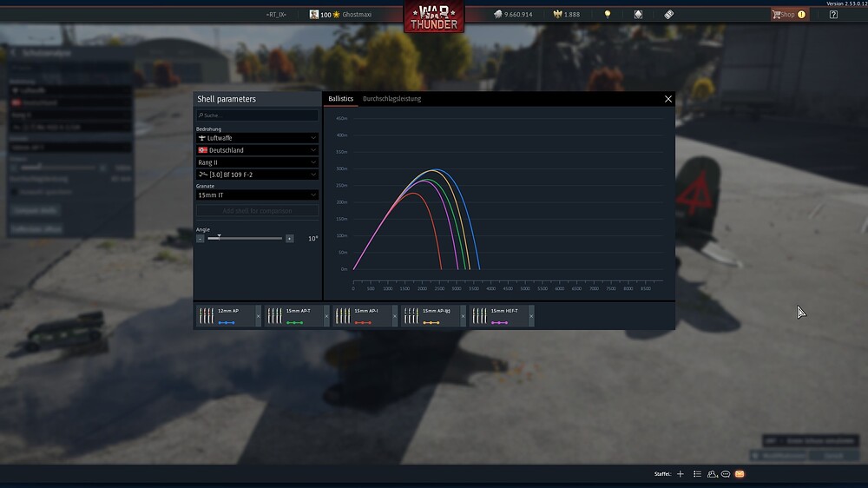Open the contacts/friends list icon
The height and width of the screenshot is (488, 868).
[x=712, y=474]
